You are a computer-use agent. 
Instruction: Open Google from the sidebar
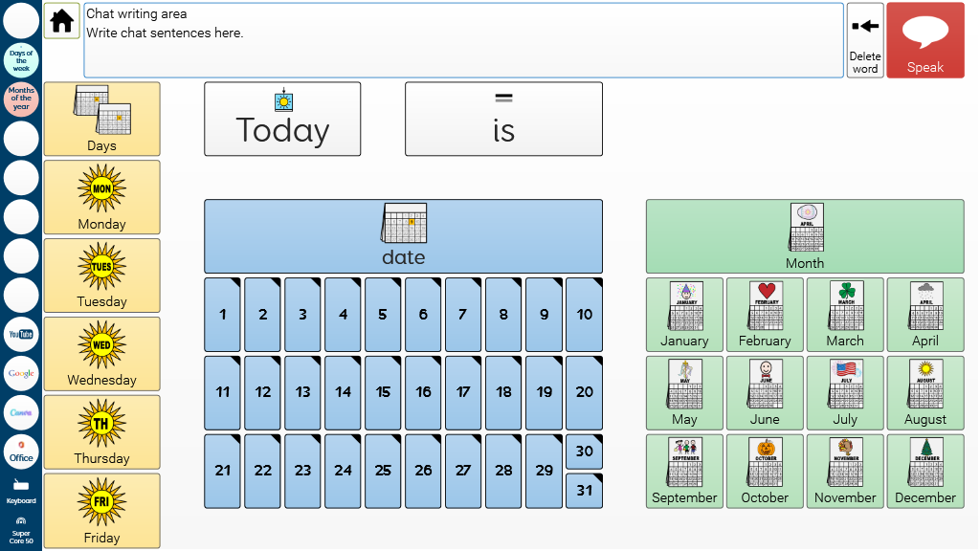click(x=21, y=373)
